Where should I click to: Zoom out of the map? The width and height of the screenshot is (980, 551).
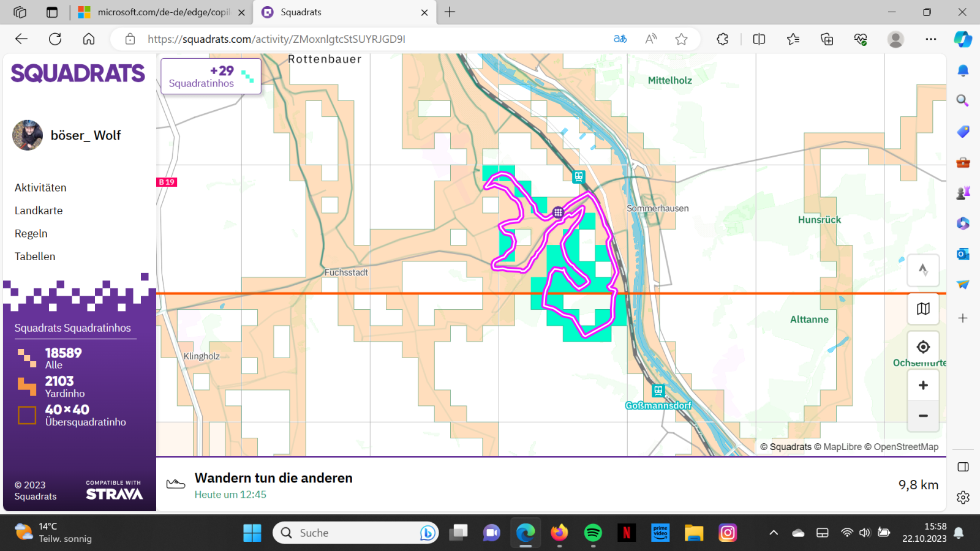923,416
